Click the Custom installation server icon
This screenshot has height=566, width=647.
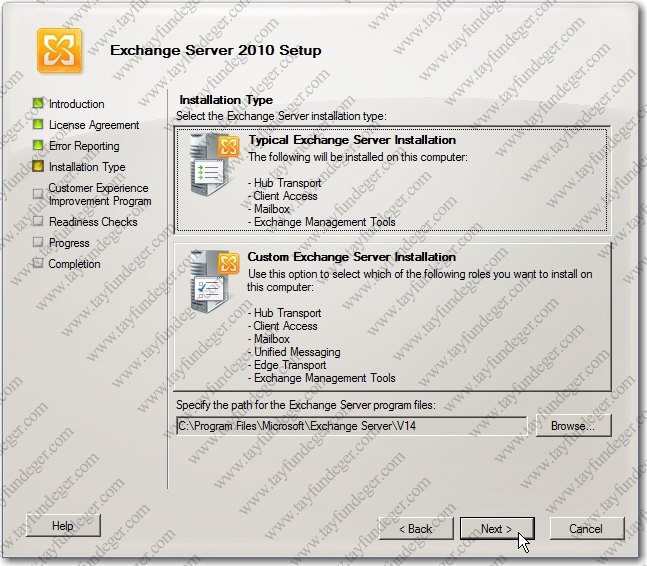(x=214, y=282)
